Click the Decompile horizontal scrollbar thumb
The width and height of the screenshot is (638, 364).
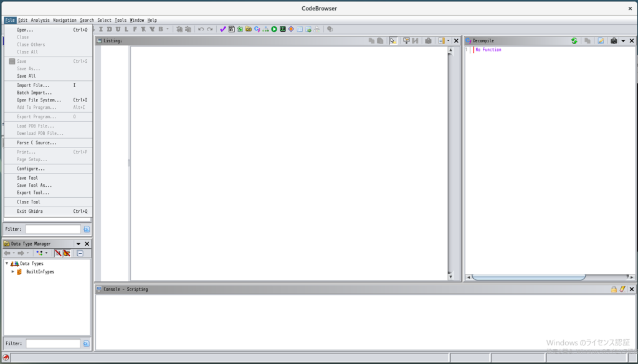pyautogui.click(x=528, y=277)
